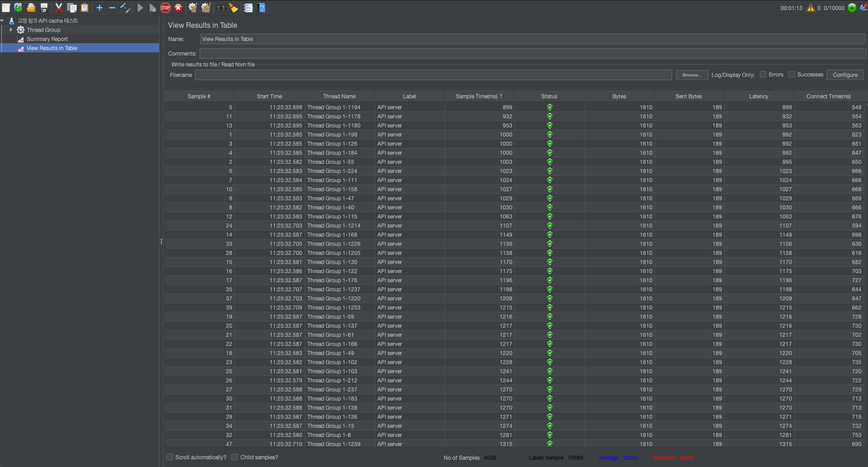Open the Search dialog via binoculars icon

coord(221,8)
